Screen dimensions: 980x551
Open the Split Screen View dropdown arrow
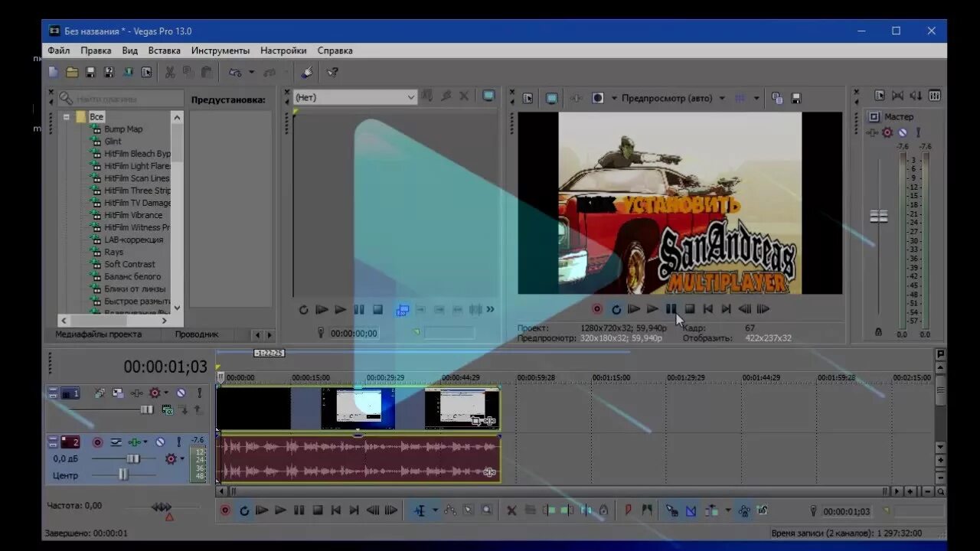pos(614,98)
